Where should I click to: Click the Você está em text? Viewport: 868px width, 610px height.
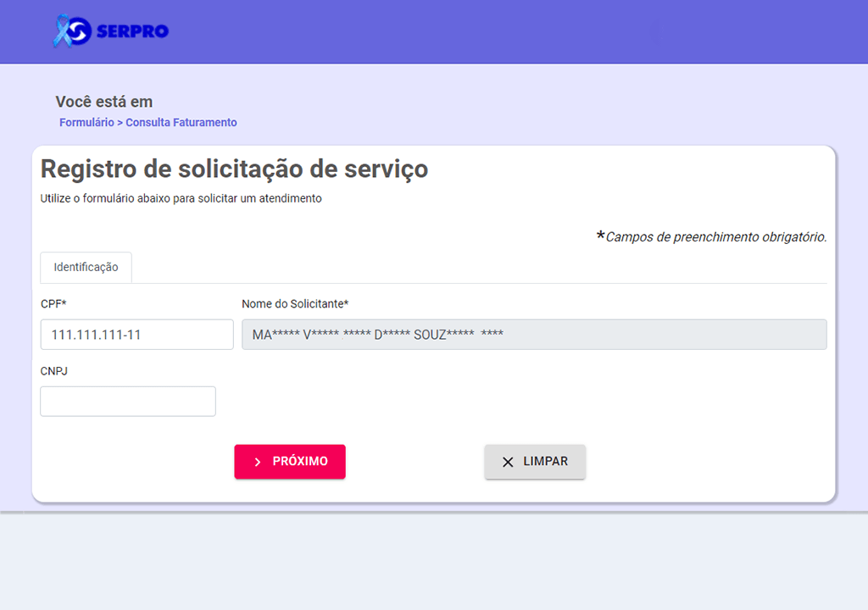104,102
